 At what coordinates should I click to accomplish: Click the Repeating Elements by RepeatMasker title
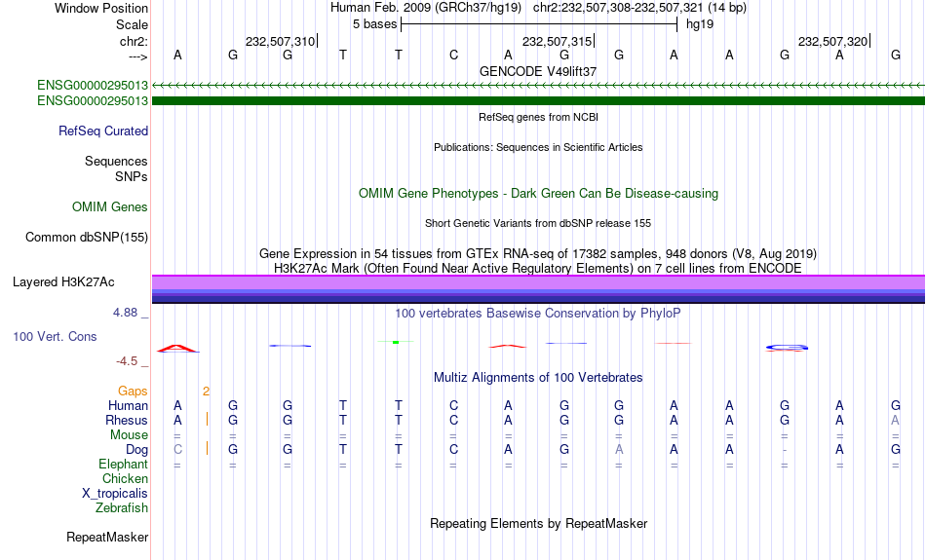539,523
